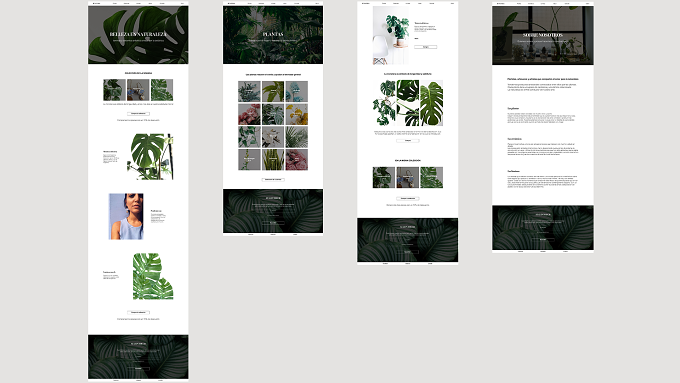
Task: Click the logo in the Sobre Nosotros navbar
Action: pos(500,3)
